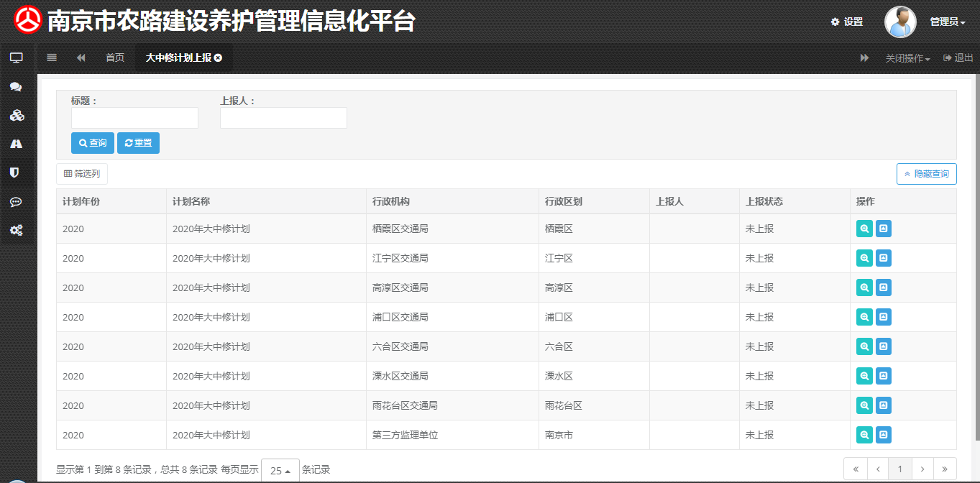Image resolution: width=980 pixels, height=483 pixels.
Task: Click the tab scroll forward icon
Action: tap(865, 57)
